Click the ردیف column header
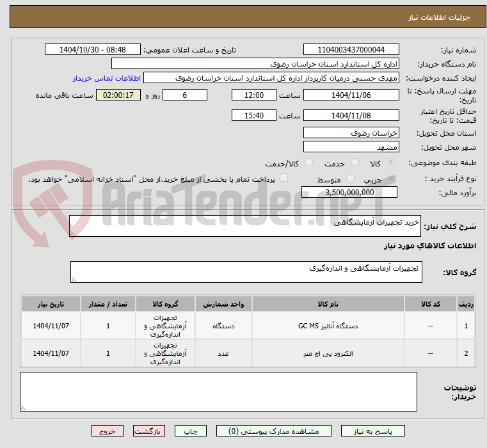The height and width of the screenshot is (448, 487). [x=466, y=304]
